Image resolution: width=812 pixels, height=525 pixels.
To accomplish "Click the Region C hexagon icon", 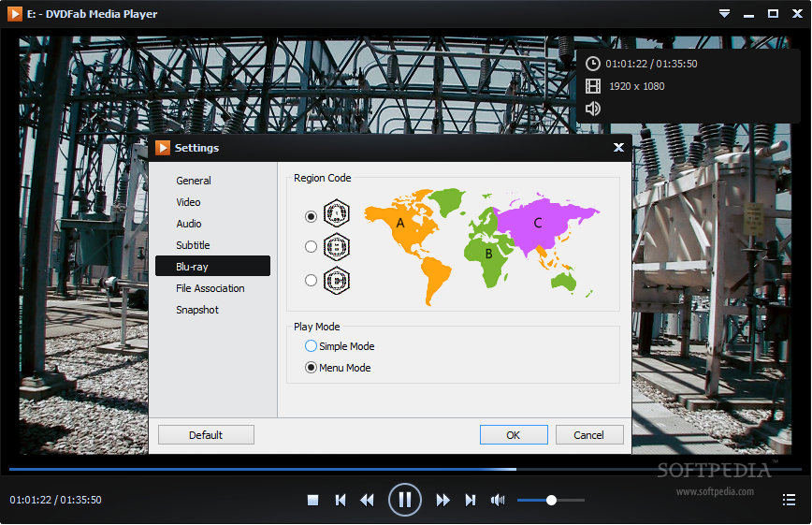I will tap(337, 281).
